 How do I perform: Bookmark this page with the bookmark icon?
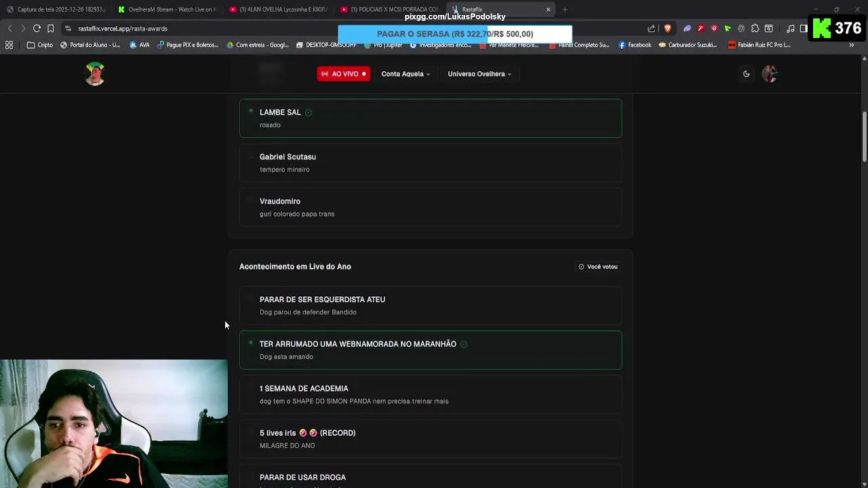point(50,28)
